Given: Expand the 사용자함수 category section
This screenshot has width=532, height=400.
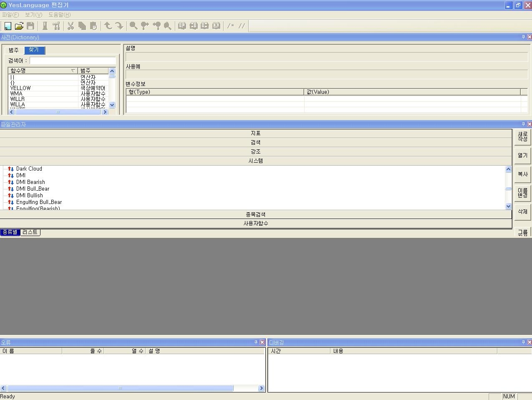Looking at the screenshot, I should 255,224.
